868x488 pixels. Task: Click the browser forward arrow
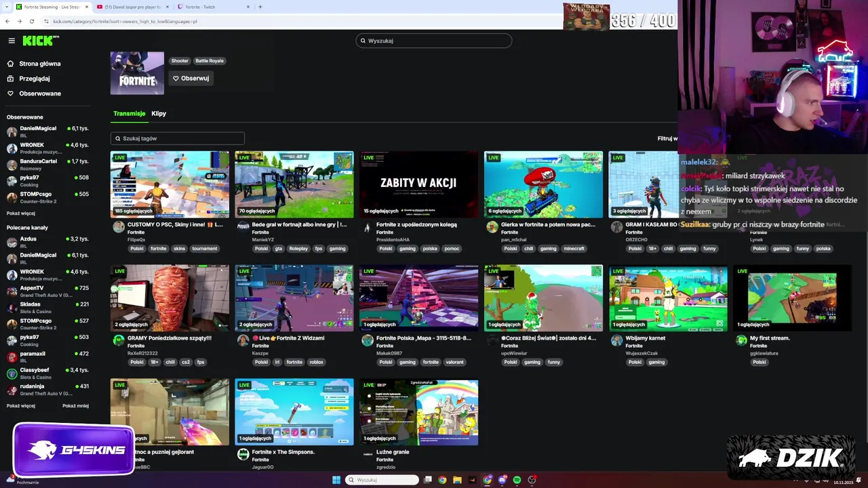pyautogui.click(x=20, y=21)
